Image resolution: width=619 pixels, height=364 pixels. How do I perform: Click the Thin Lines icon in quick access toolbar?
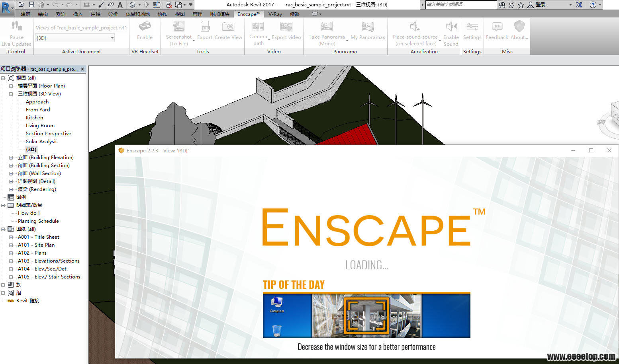(157, 5)
